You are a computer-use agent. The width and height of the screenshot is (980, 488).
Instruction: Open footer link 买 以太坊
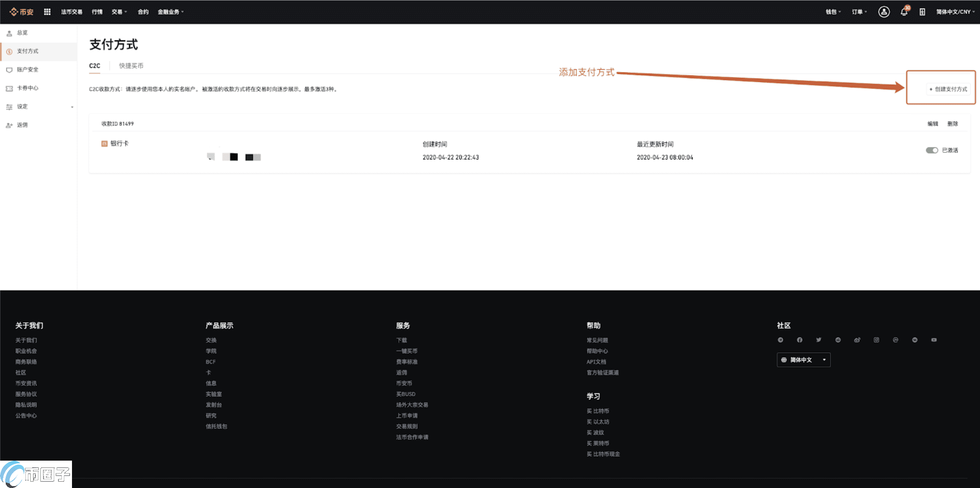[x=598, y=422]
